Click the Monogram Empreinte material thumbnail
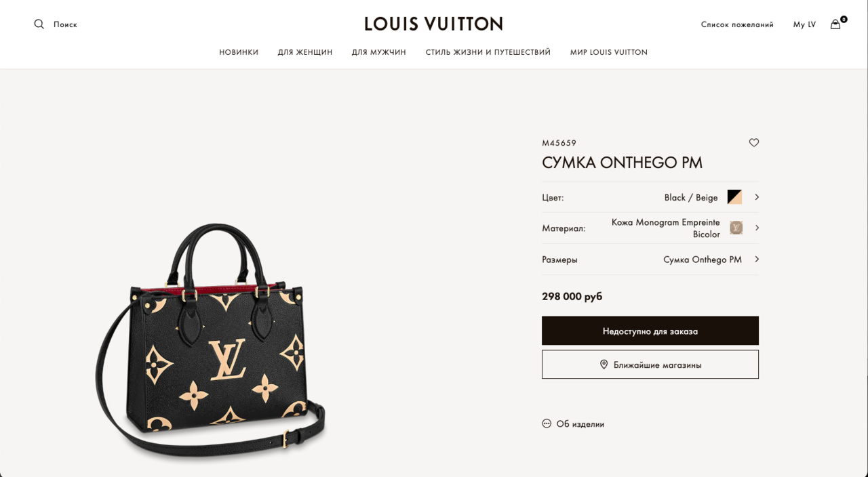 (x=736, y=228)
